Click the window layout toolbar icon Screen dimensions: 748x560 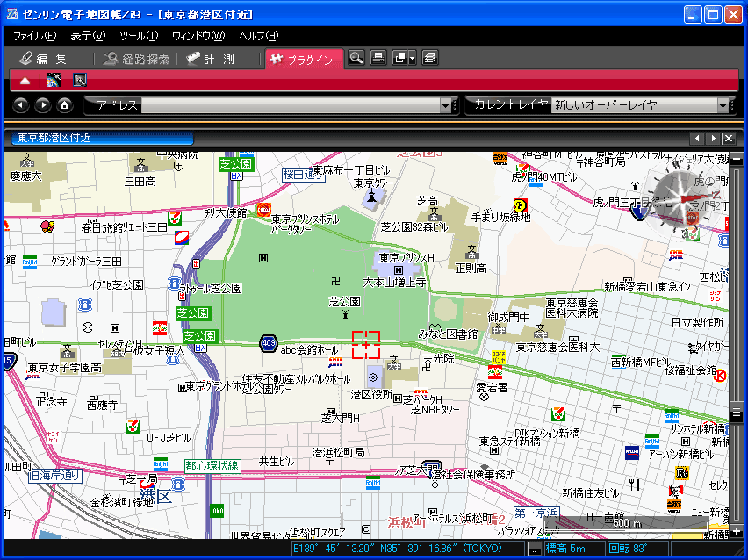click(x=399, y=58)
